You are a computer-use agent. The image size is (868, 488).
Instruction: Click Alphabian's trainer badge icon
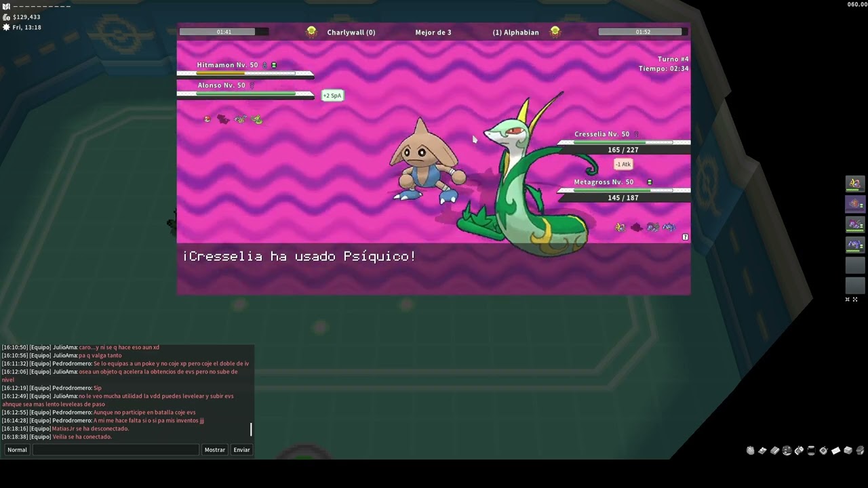pos(555,32)
